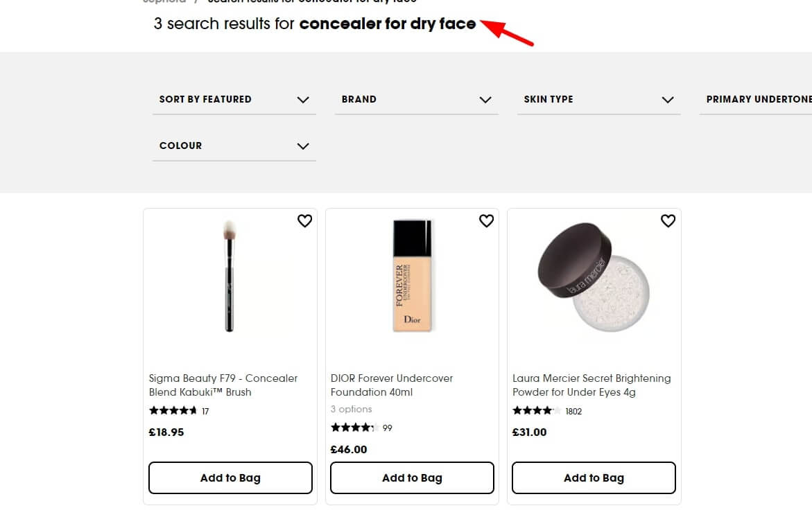The image size is (812, 526).
Task: Add Sigma Beauty brush to bag
Action: 230,478
